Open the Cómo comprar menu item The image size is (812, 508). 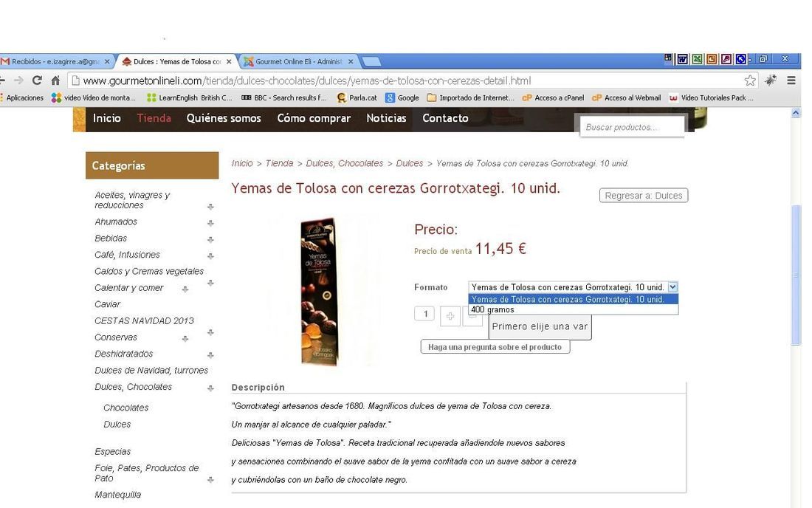click(x=314, y=118)
